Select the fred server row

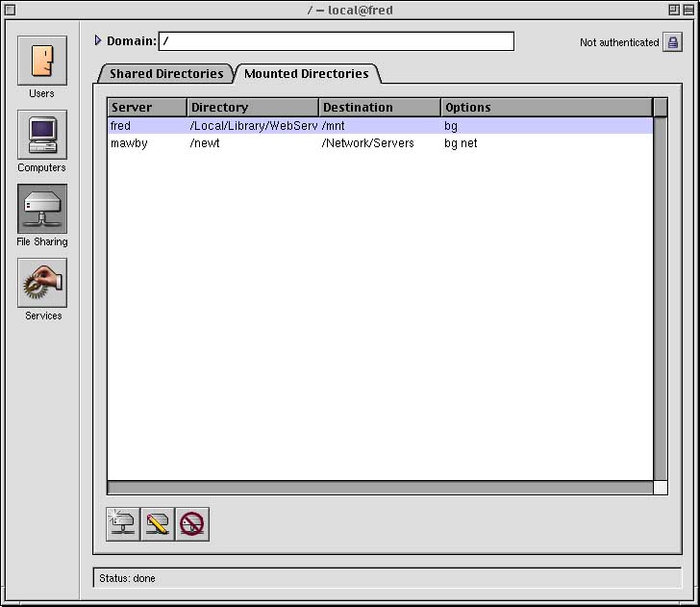point(380,125)
